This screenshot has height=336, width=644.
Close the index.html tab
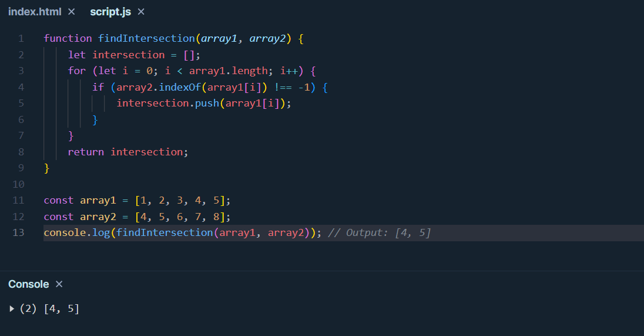pos(72,12)
